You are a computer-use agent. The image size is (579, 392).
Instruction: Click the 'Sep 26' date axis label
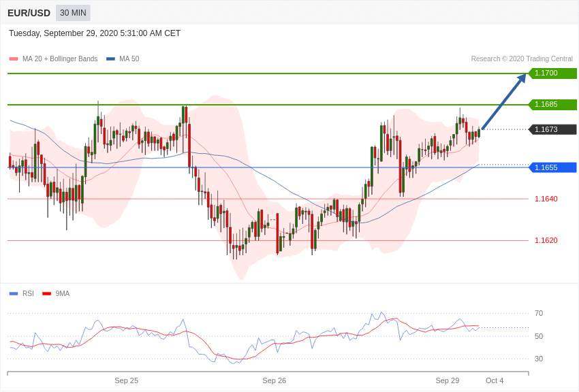point(274,380)
